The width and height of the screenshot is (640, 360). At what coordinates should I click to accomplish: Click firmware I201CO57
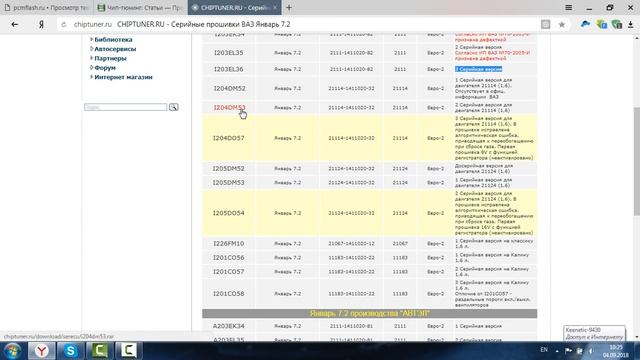[229, 271]
